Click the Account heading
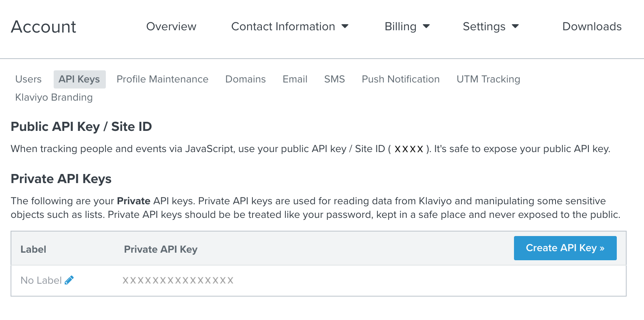Image resolution: width=644 pixels, height=320 pixels. coord(43,27)
